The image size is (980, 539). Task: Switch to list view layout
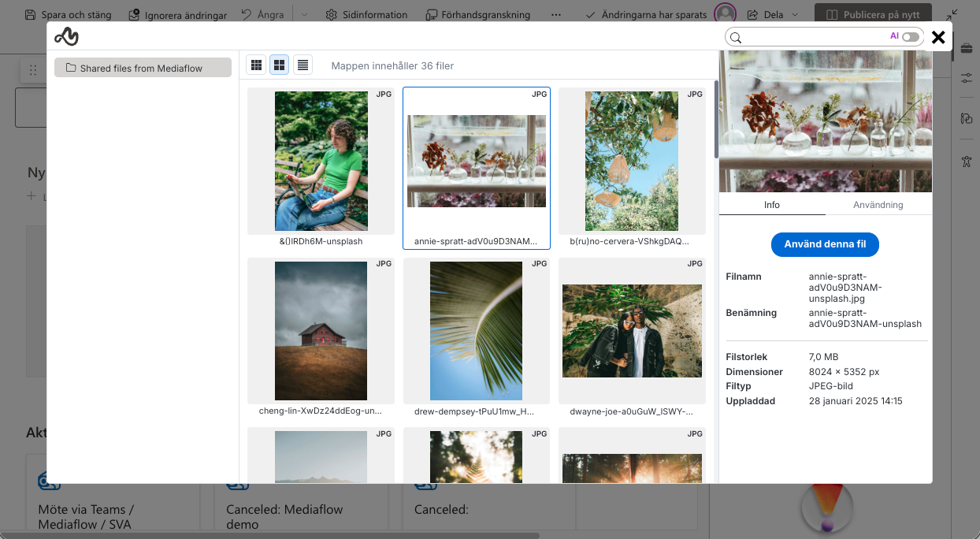tap(303, 65)
